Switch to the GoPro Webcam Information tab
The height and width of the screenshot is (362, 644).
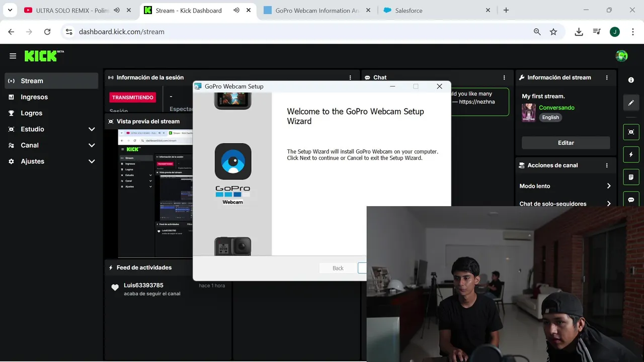pyautogui.click(x=317, y=10)
